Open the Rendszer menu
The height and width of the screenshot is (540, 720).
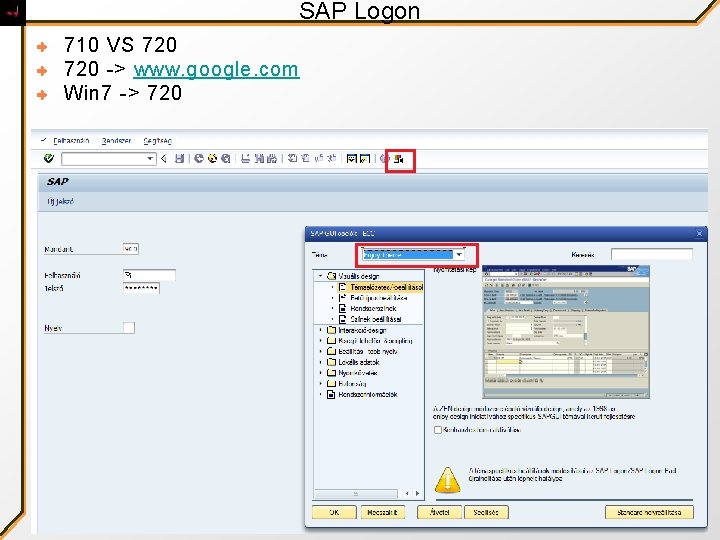coord(117,141)
